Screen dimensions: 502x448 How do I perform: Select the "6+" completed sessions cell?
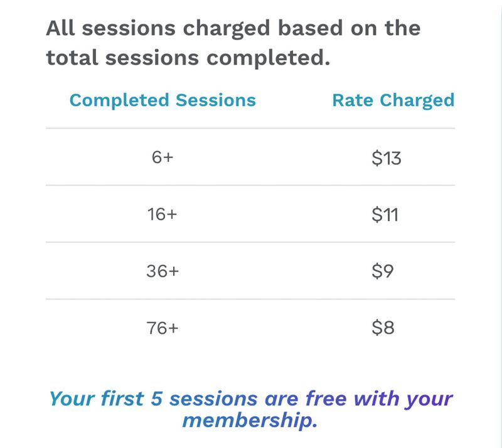[x=163, y=158]
